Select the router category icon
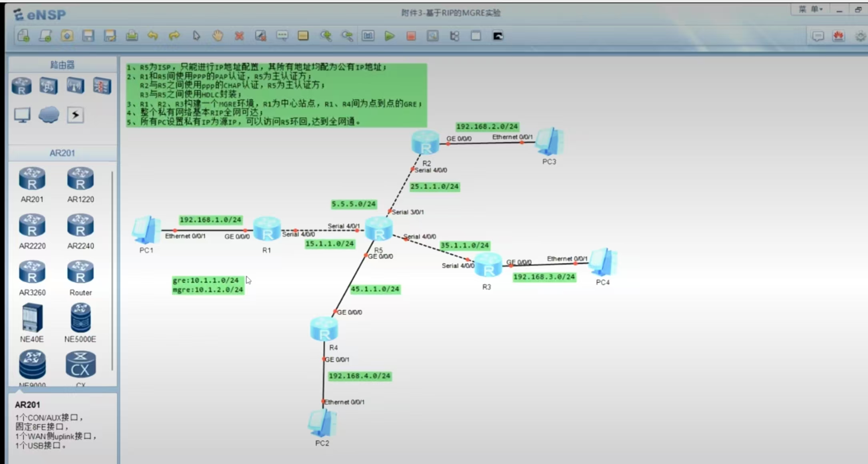This screenshot has height=464, width=868. 22,86
